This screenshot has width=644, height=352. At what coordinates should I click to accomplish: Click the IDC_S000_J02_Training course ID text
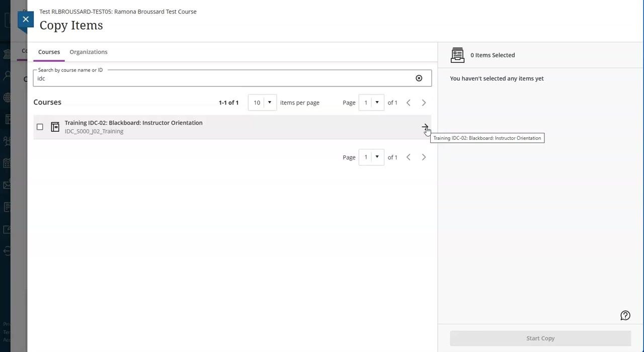(x=94, y=131)
